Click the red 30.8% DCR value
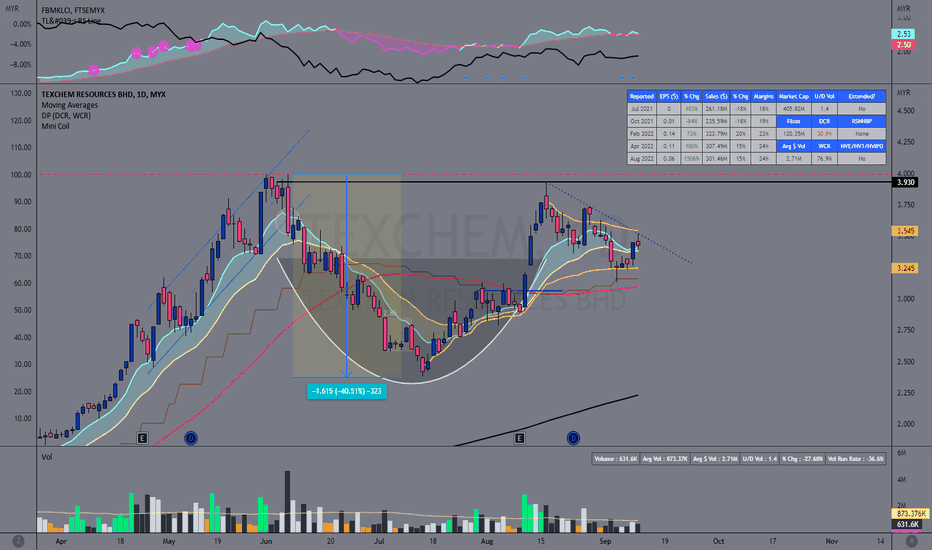The width and height of the screenshot is (932, 550). point(824,134)
